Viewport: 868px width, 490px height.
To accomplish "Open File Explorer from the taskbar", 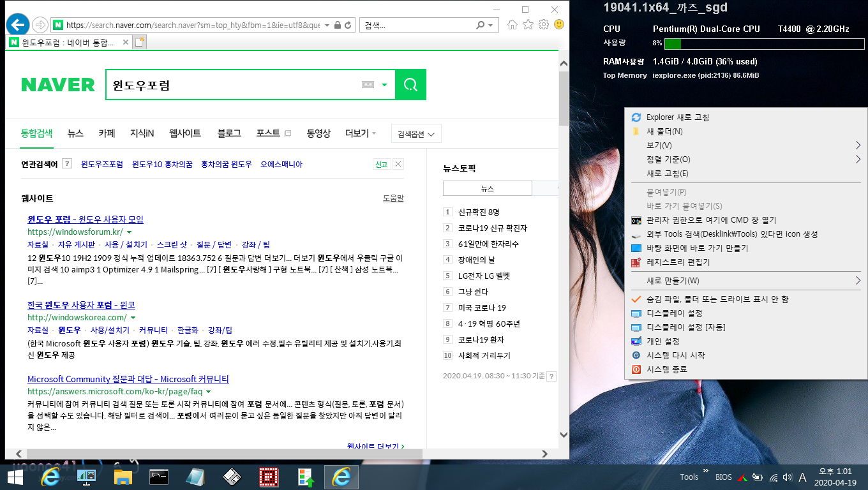I will click(x=123, y=477).
